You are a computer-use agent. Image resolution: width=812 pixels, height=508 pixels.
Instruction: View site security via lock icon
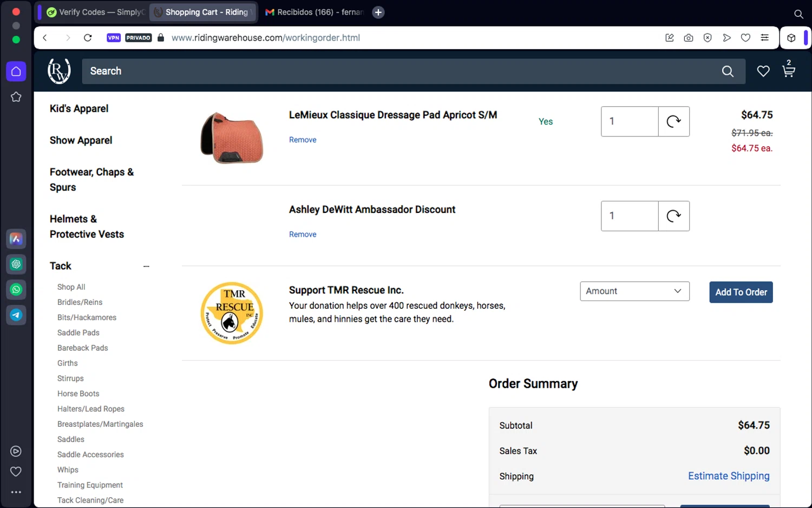(161, 38)
